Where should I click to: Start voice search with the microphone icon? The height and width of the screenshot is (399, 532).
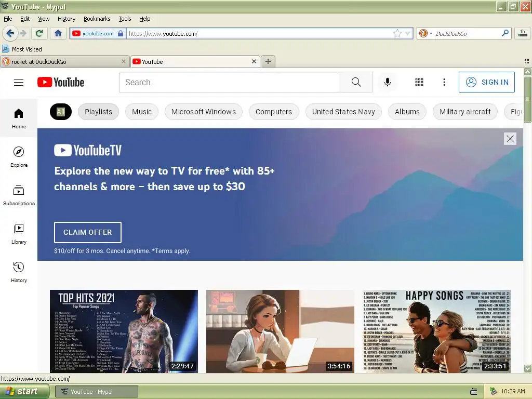tap(388, 82)
